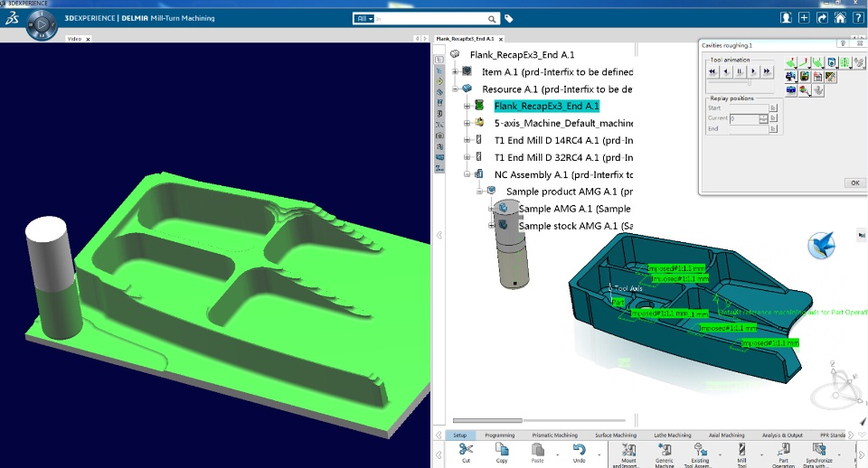Fast forward tool animation to end
The image size is (868, 468).
(767, 70)
